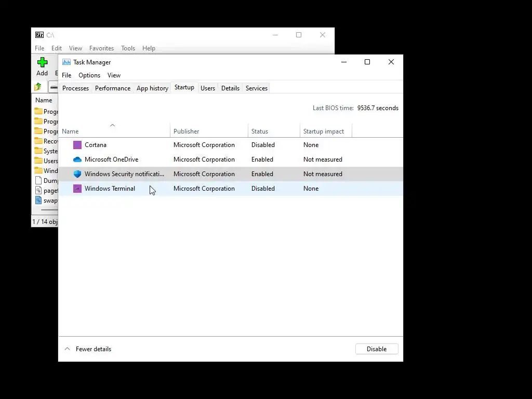Click the Last BIOS time value
The width and height of the screenshot is (532, 399).
[378, 108]
